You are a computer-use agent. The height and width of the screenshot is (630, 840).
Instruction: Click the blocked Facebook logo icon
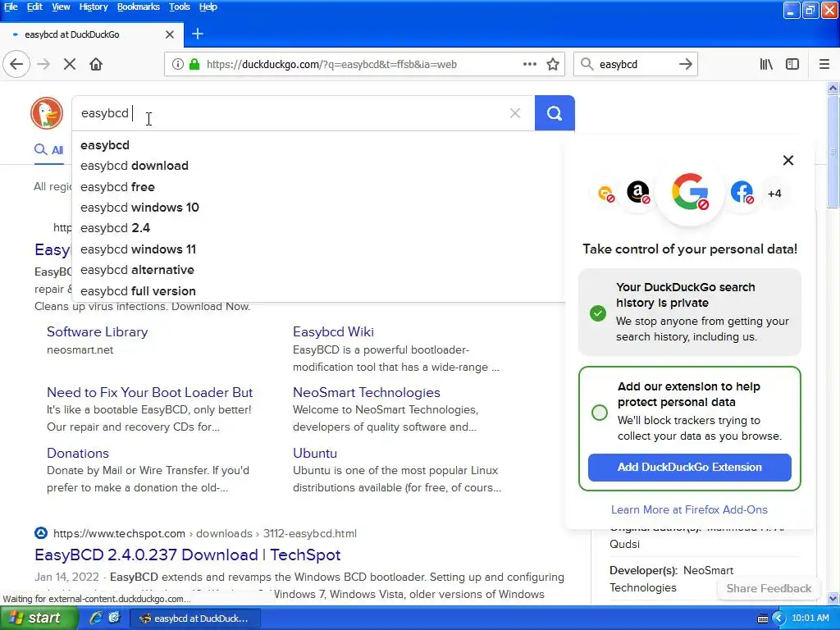[742, 192]
